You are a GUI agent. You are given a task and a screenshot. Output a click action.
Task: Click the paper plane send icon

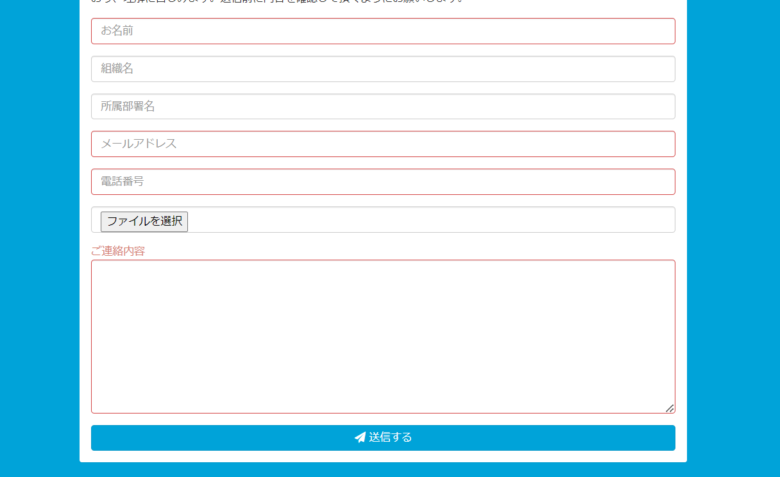pos(360,437)
